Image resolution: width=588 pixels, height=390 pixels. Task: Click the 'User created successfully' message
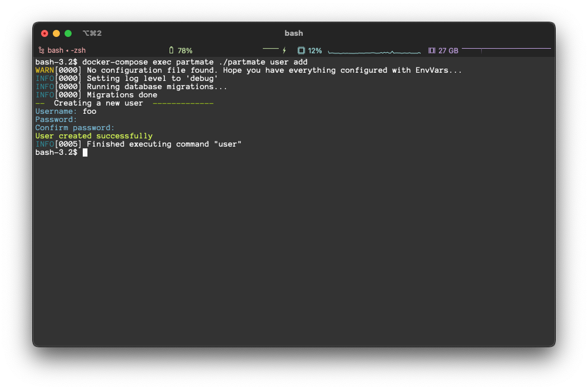[x=94, y=136]
